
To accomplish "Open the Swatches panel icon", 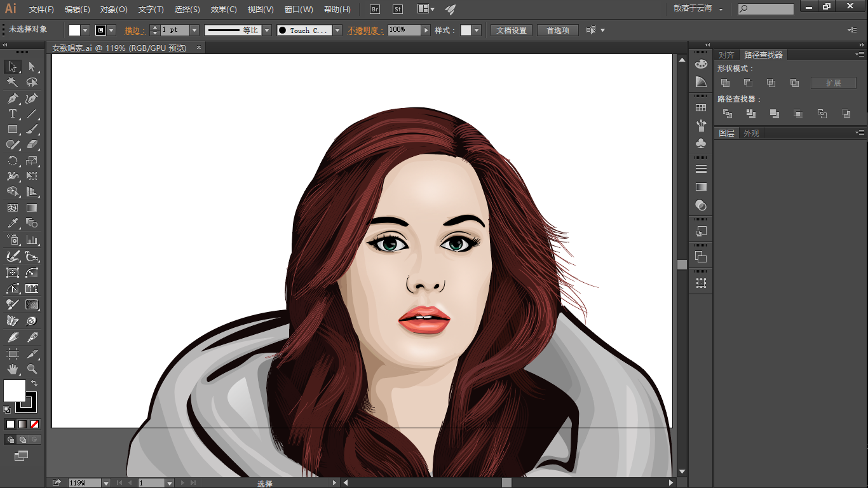I will tap(701, 108).
